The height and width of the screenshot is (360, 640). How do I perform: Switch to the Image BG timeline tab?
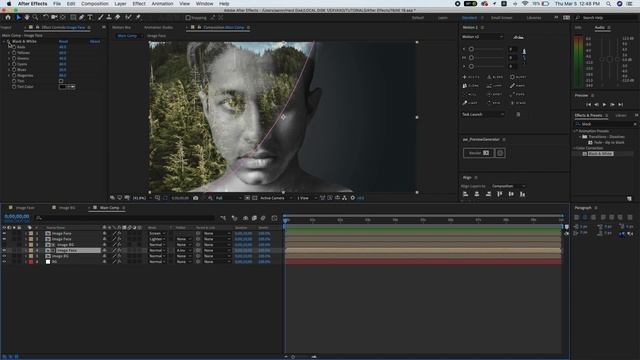67,208
